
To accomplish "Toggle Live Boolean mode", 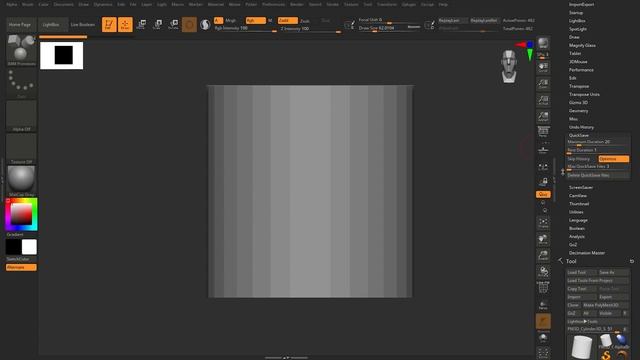I will click(x=83, y=24).
